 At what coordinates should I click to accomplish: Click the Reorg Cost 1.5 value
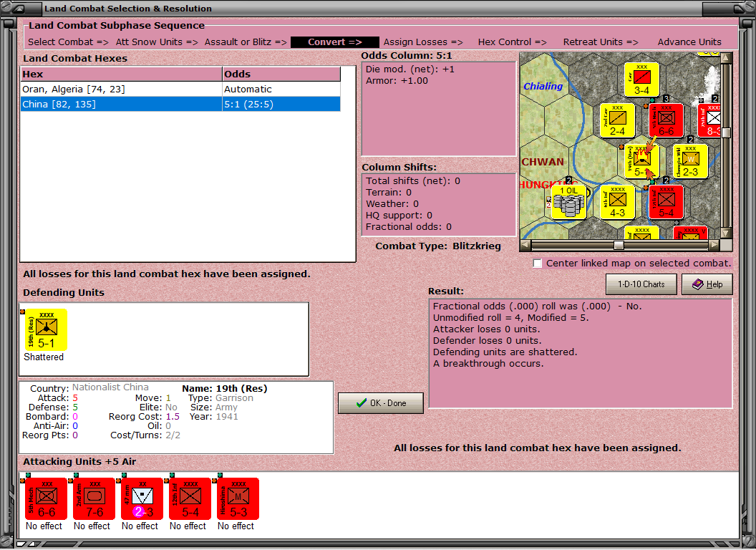tap(173, 416)
